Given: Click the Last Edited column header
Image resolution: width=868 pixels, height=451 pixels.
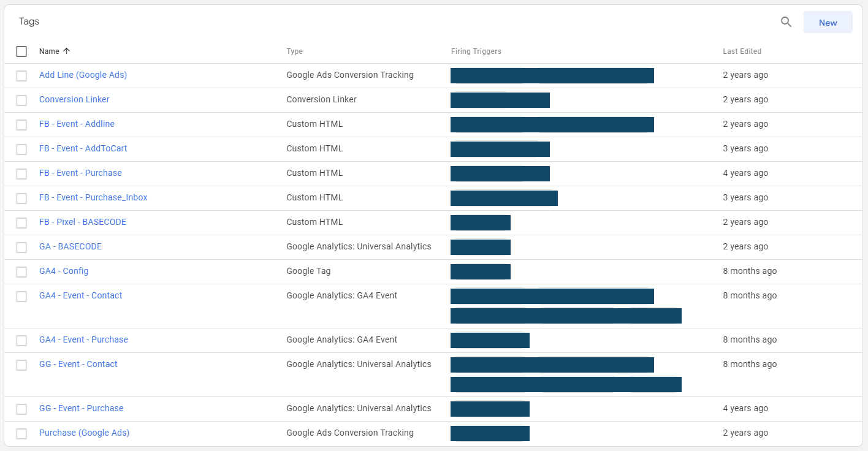Looking at the screenshot, I should [x=742, y=51].
